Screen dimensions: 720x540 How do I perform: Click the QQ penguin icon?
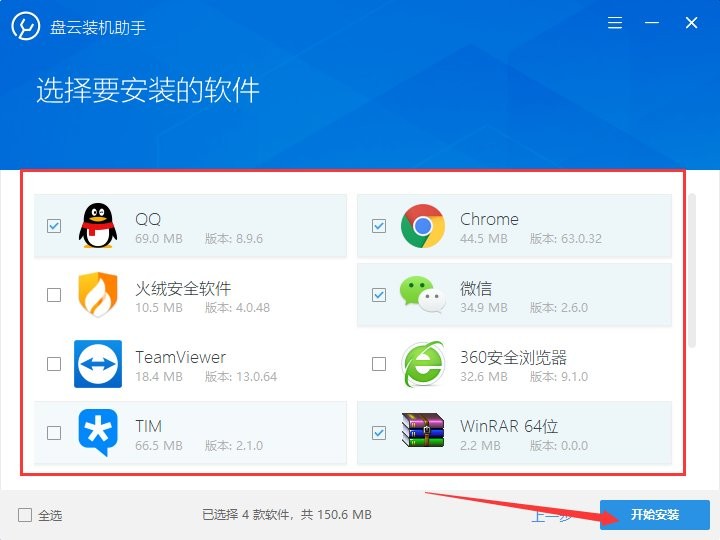(x=98, y=225)
